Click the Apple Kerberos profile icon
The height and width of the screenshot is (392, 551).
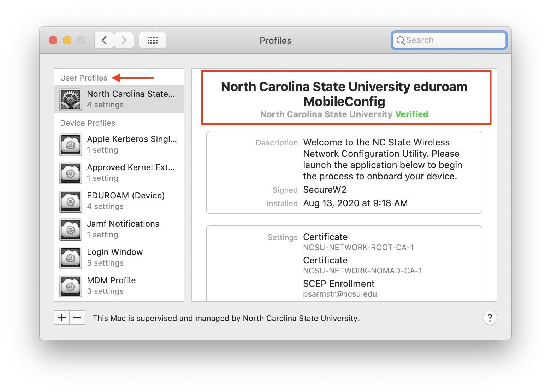pos(71,145)
